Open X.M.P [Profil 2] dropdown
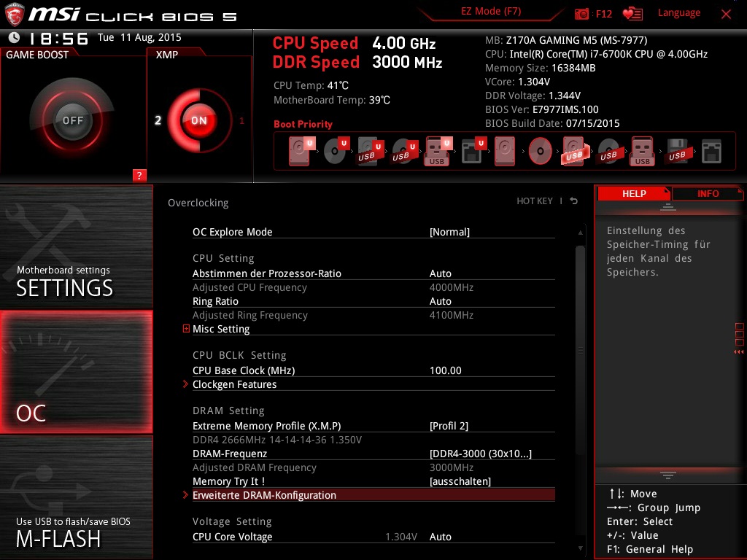This screenshot has height=560, width=747. tap(449, 426)
